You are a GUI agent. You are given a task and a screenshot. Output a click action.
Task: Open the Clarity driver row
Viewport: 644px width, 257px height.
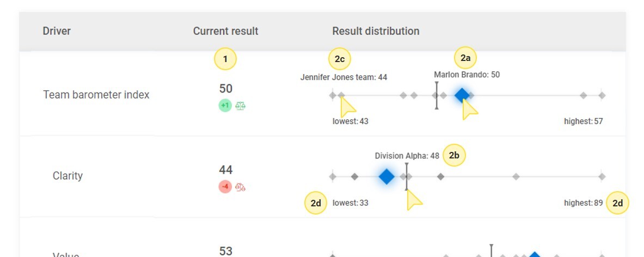click(x=68, y=176)
